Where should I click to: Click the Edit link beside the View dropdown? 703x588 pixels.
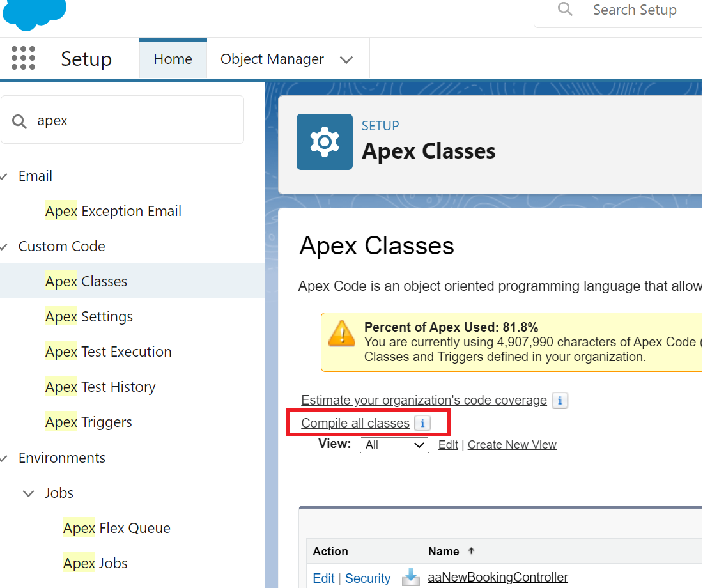(x=449, y=444)
